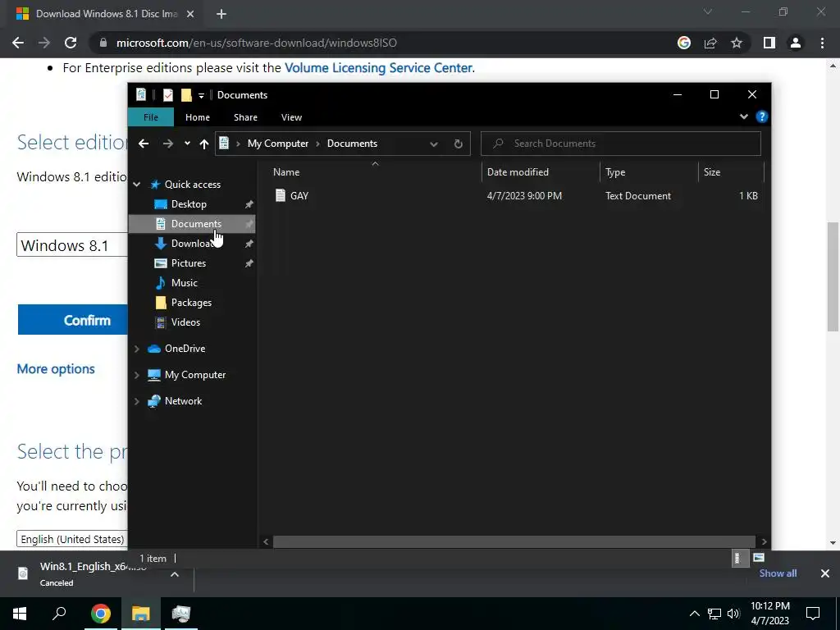Click the blue Confirm button
The height and width of the screenshot is (630, 840).
pos(73,320)
